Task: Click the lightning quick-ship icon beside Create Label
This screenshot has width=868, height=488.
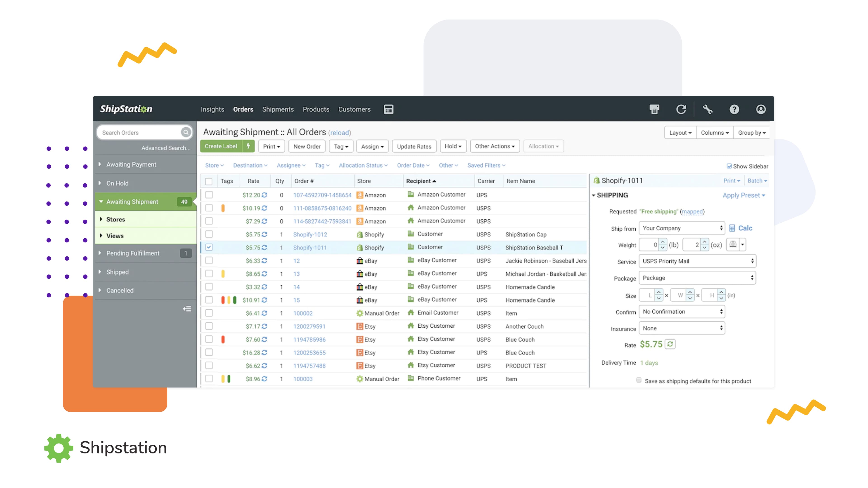Action: click(248, 146)
